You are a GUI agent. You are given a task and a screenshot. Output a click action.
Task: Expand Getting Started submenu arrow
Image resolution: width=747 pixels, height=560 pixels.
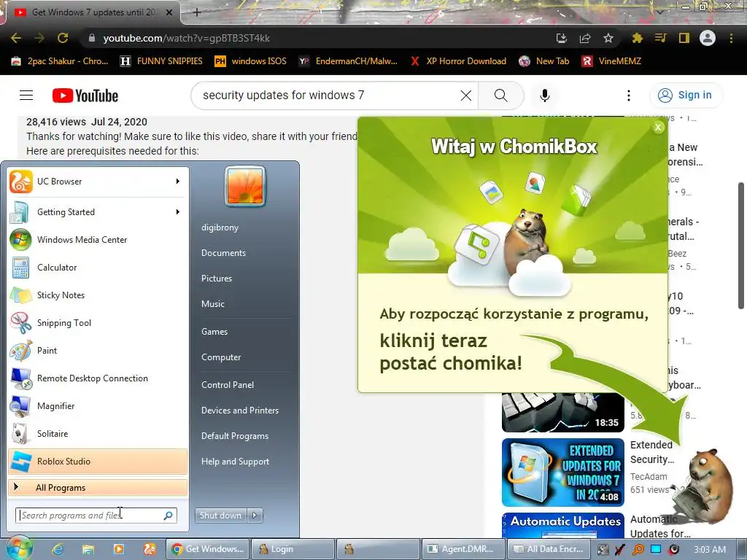click(x=178, y=212)
